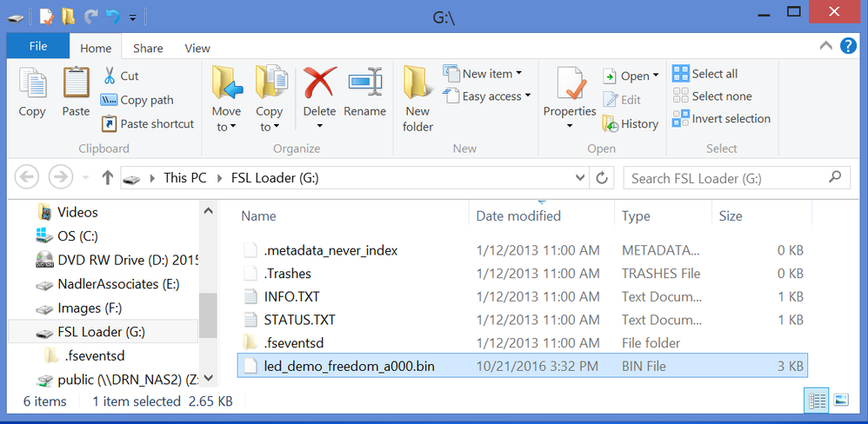Switch to details list view
Viewport: 868px width, 424px height.
tap(817, 401)
